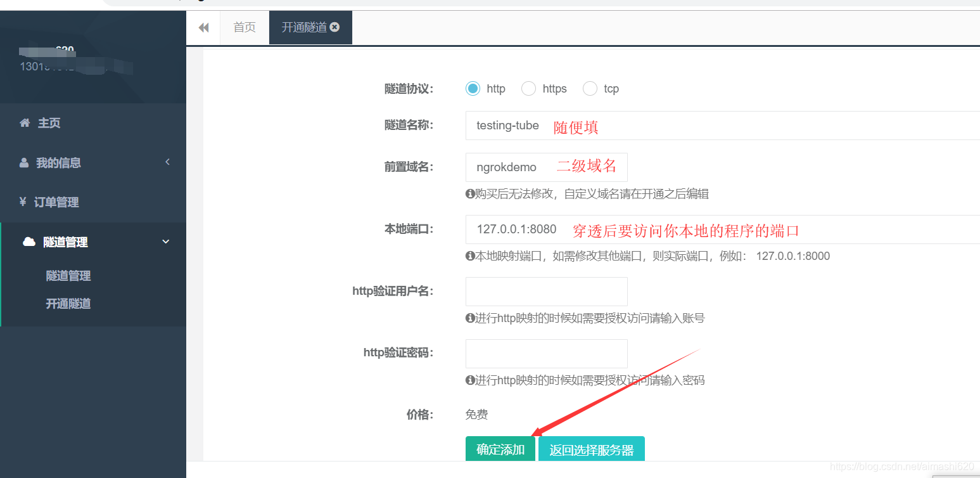Select the https protocol radio button
980x478 pixels.
tap(528, 89)
